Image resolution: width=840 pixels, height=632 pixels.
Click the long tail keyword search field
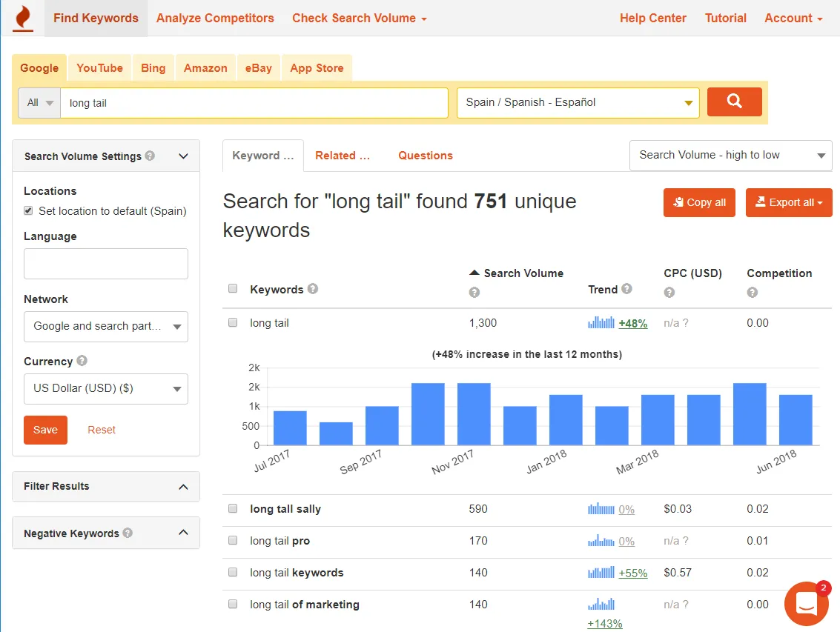tap(254, 103)
